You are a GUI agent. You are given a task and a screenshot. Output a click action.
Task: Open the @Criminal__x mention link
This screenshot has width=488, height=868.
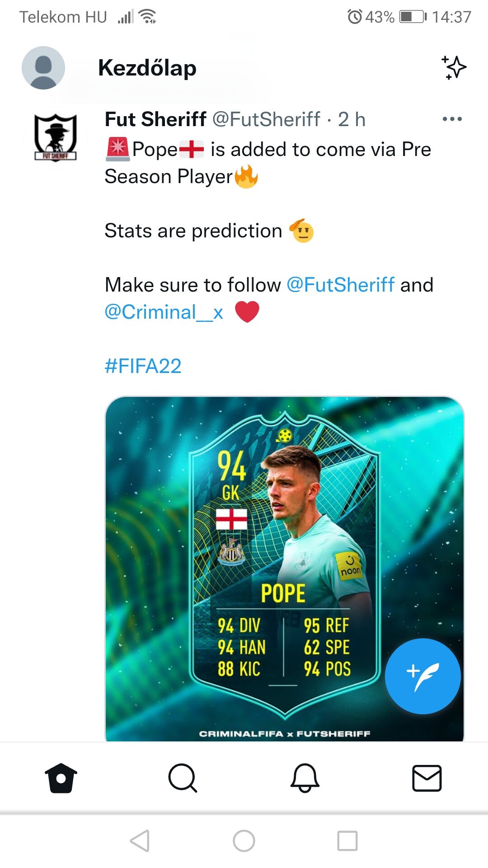point(164,312)
